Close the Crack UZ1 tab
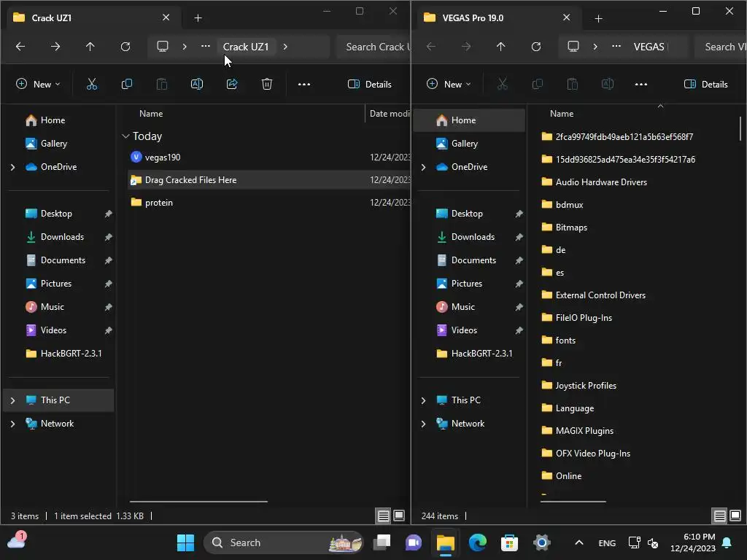This screenshot has height=560, width=747. (x=166, y=17)
